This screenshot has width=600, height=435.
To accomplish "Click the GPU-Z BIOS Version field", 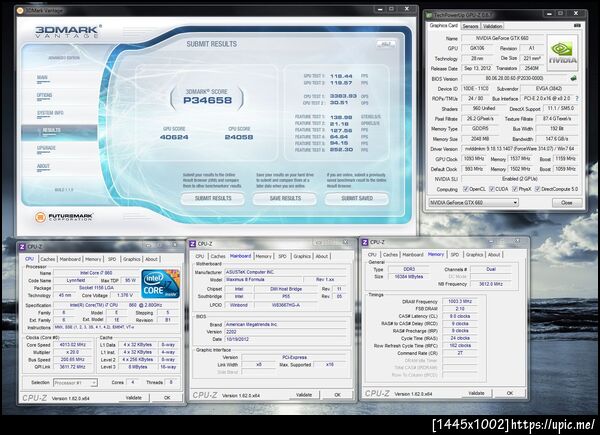I will [514, 78].
